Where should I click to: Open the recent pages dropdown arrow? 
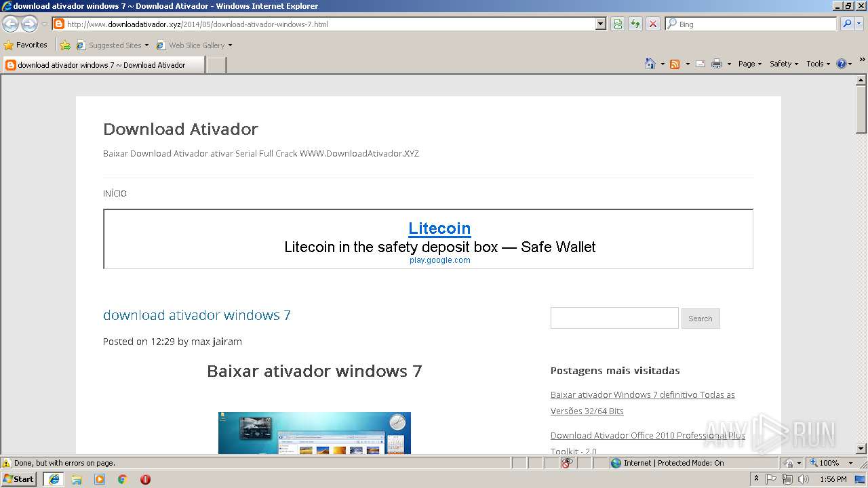point(44,24)
